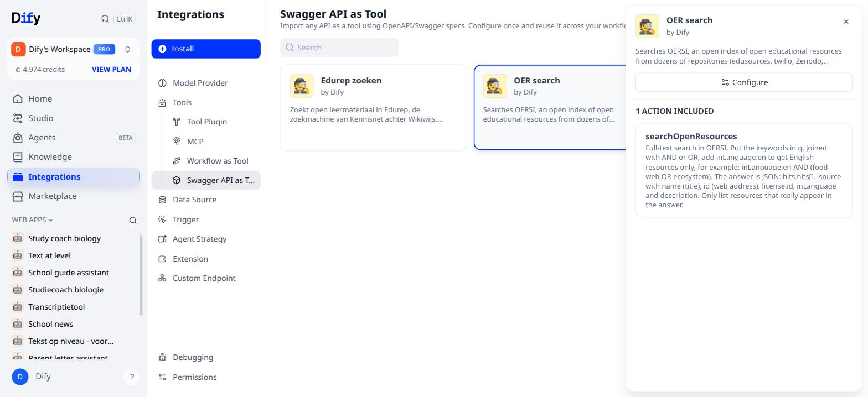Screen dimensions: 868x397
Task: Open Permissions page
Action: [x=206, y=377]
